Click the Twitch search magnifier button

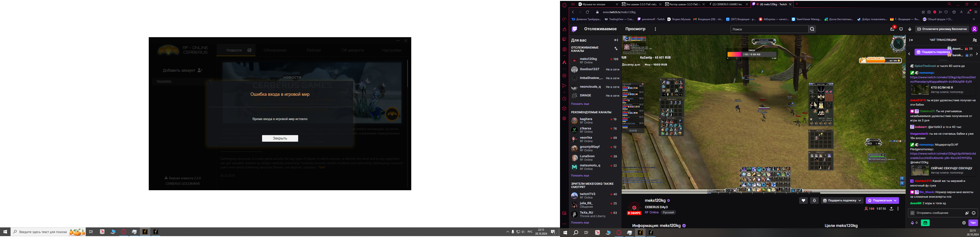point(812,29)
